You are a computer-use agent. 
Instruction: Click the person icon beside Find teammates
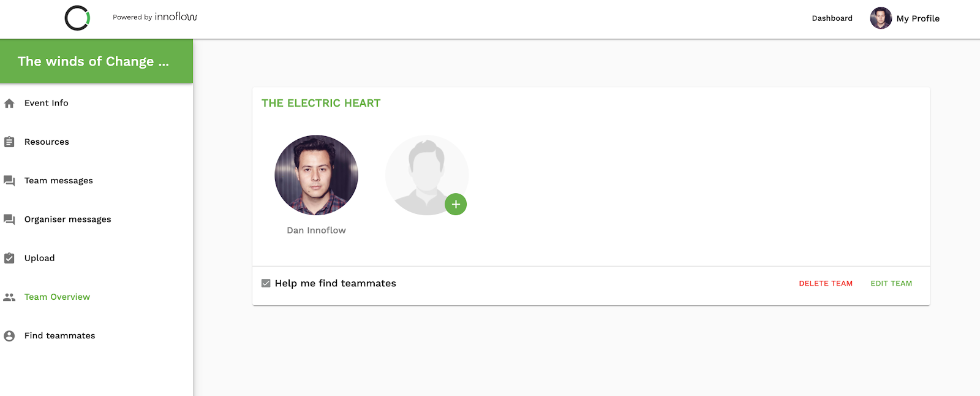[9, 336]
